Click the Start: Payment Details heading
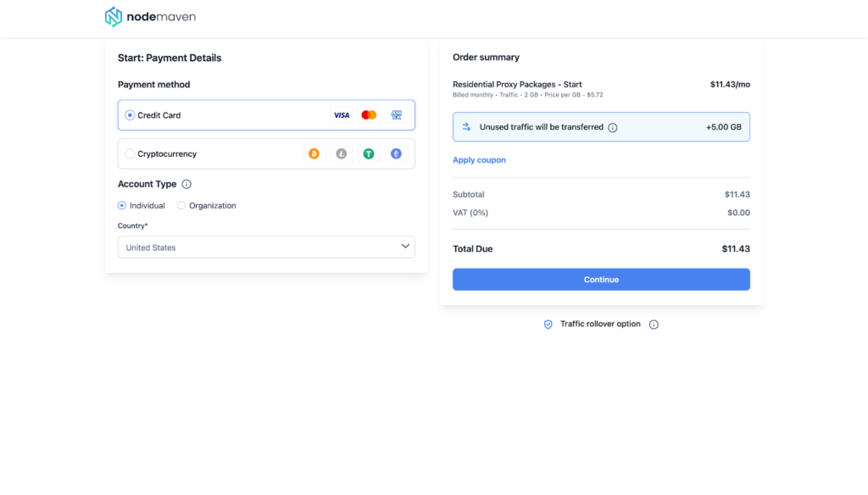Viewport: 868px width, 495px height. pyautogui.click(x=170, y=58)
